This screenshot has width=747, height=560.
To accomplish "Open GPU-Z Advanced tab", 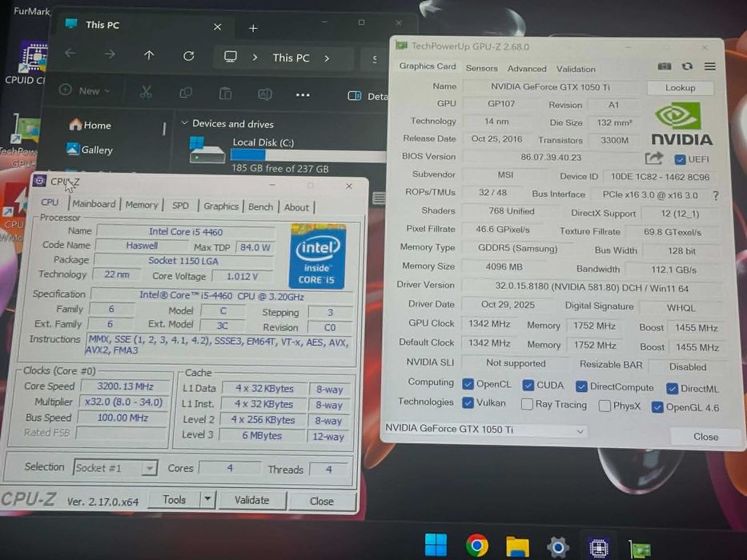I will coord(527,69).
